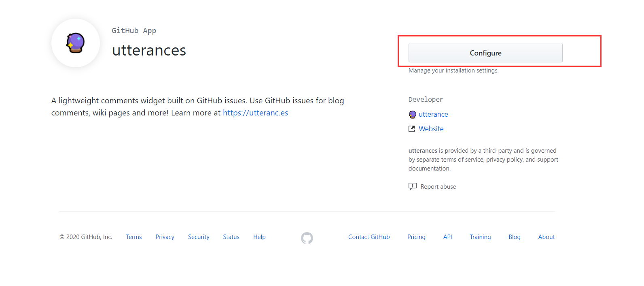Screen dimensions: 644x286
Task: Click the third-party terms disclaimer paragraph
Action: [483, 160]
